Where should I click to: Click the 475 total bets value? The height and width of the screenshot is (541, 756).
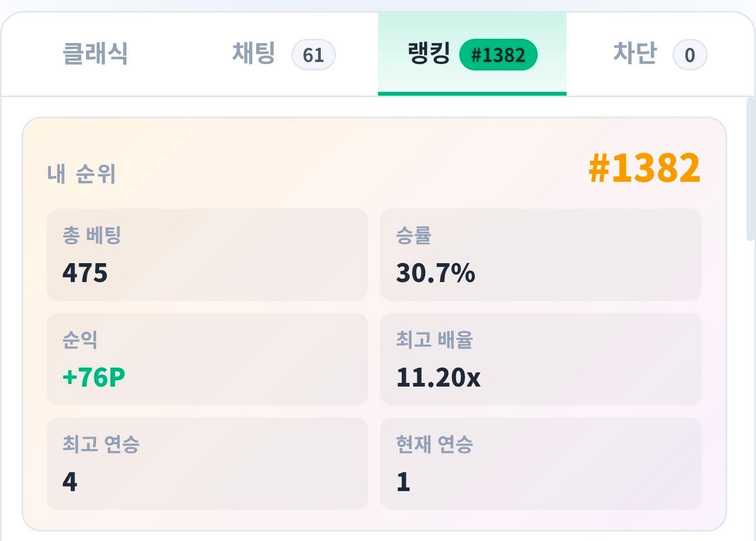point(85,273)
